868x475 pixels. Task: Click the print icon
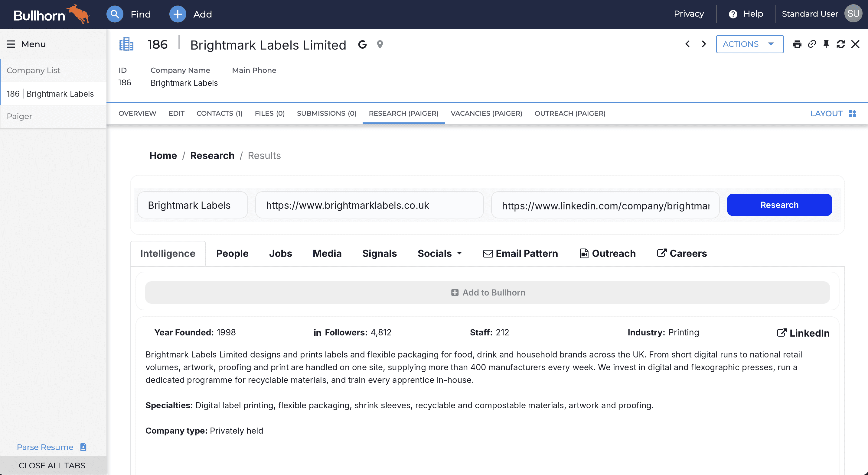797,44
